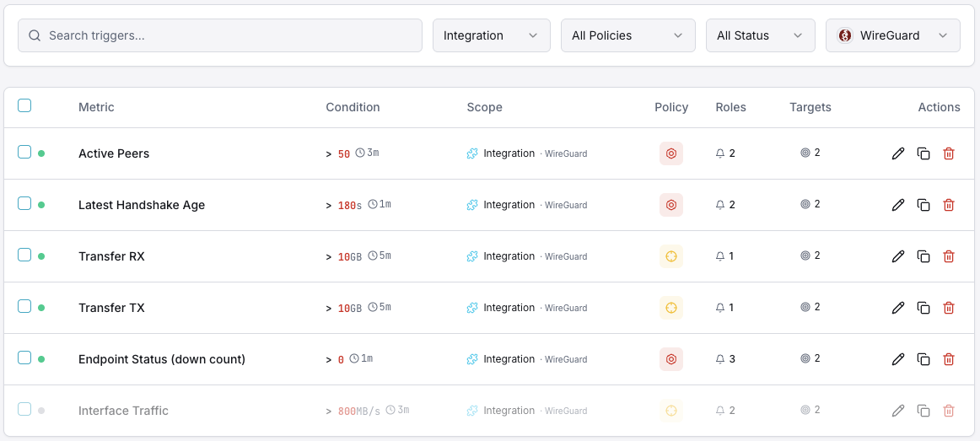Open the Active Peers metric name
This screenshot has height=441, width=980.
coord(114,153)
